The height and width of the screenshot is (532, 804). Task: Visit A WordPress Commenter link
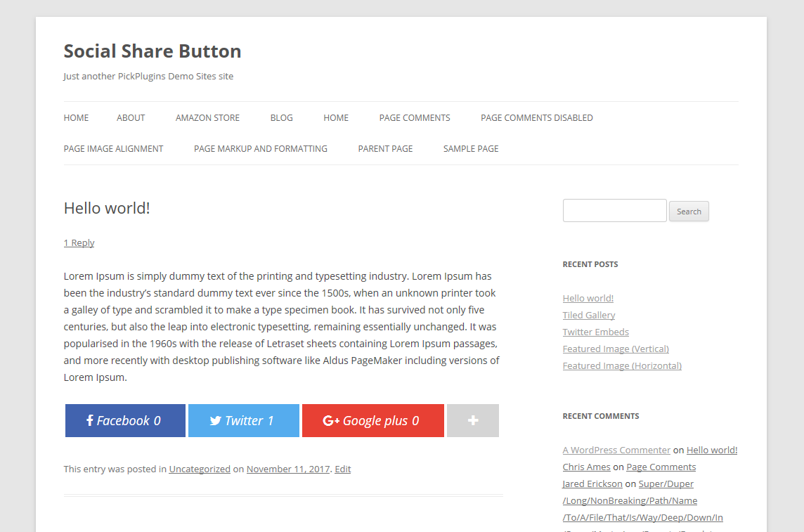pyautogui.click(x=616, y=450)
